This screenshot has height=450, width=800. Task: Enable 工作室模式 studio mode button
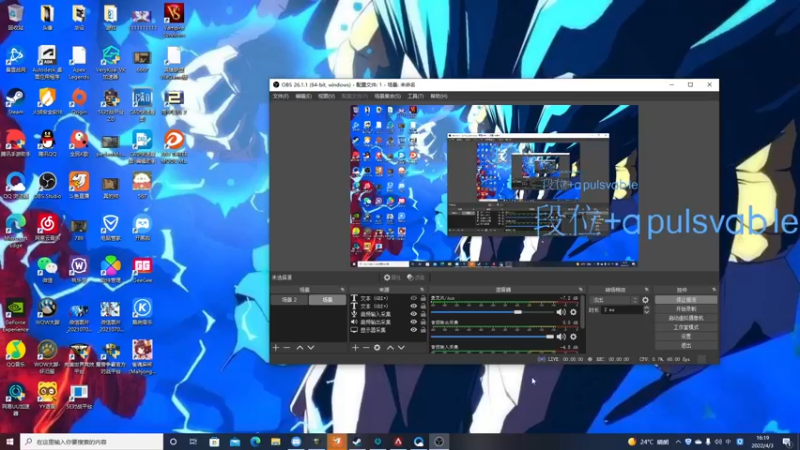point(686,328)
